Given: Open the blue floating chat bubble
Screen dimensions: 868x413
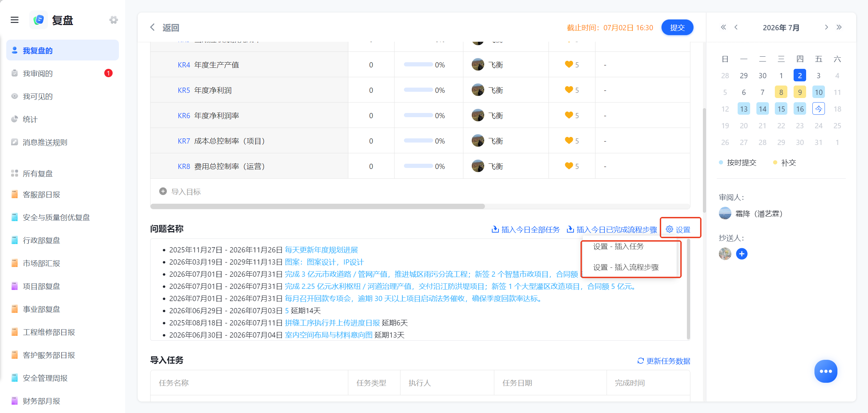Looking at the screenshot, I should point(826,371).
